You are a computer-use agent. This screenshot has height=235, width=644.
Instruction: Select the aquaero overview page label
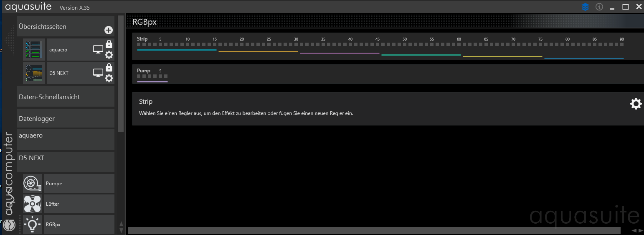(58, 50)
